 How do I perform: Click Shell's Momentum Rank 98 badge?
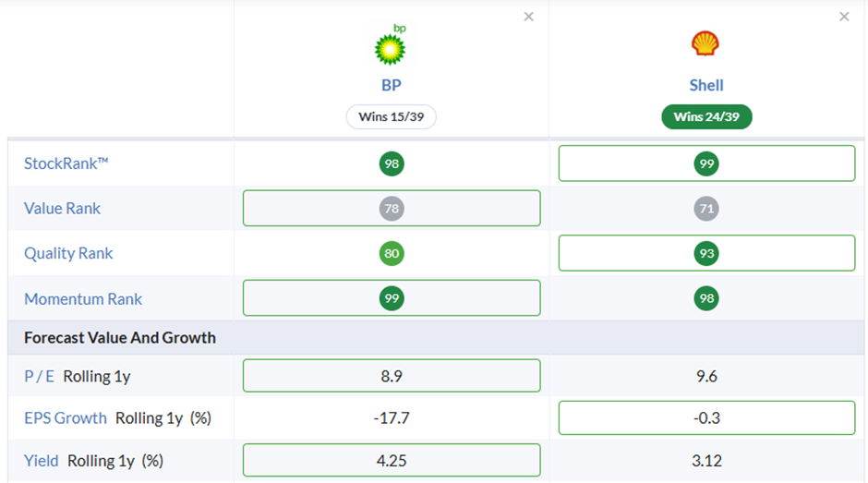(x=706, y=298)
